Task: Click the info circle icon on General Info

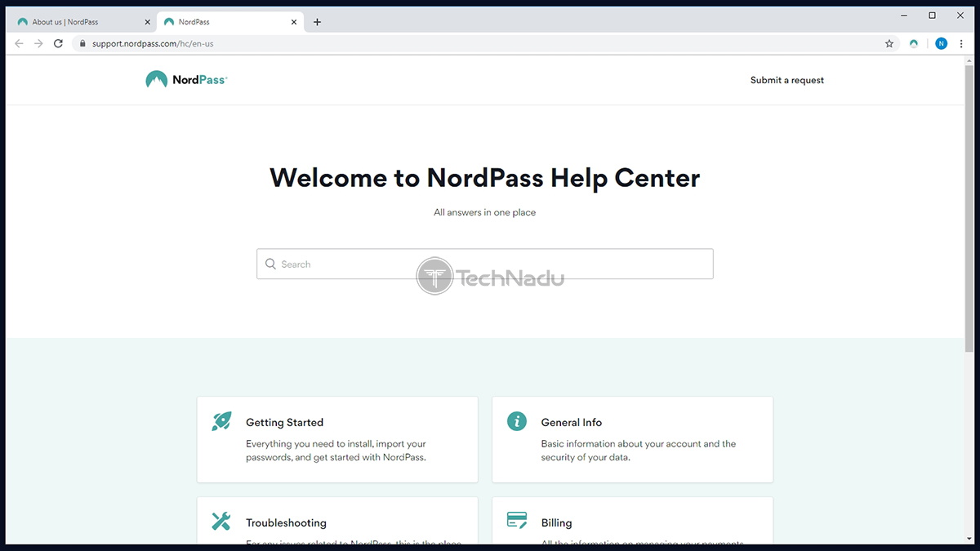Action: coord(516,421)
